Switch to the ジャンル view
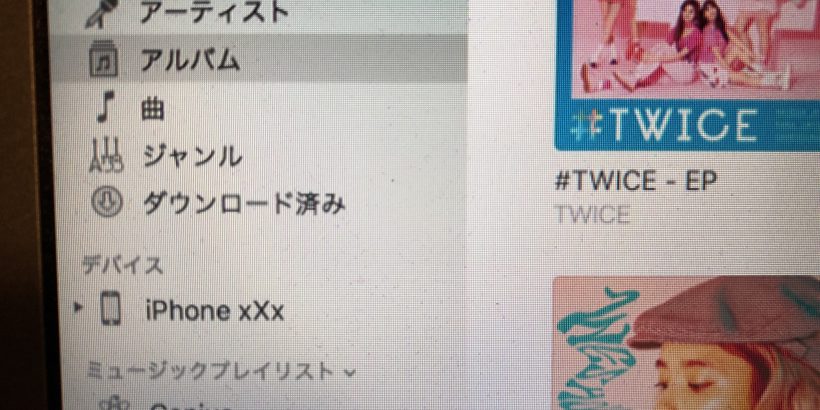The image size is (820, 410). (192, 156)
